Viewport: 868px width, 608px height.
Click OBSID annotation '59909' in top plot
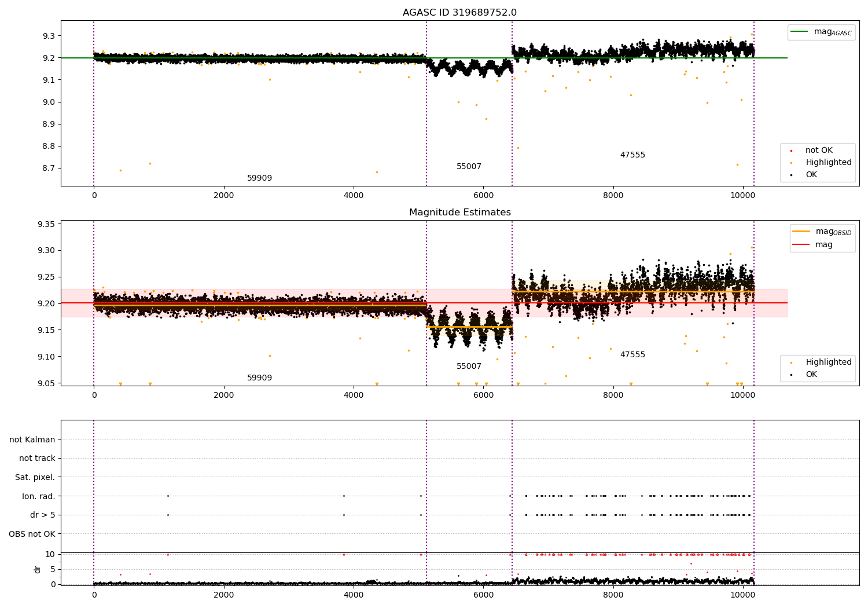259,178
